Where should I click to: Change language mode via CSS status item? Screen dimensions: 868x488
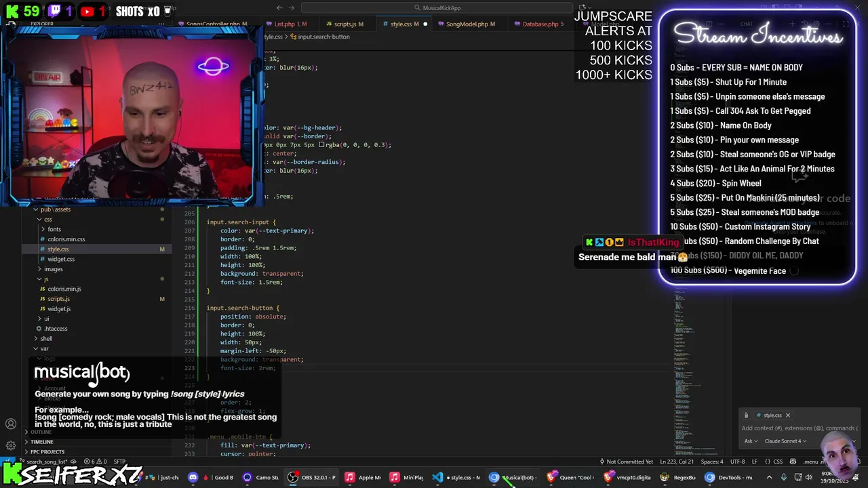coord(778,462)
